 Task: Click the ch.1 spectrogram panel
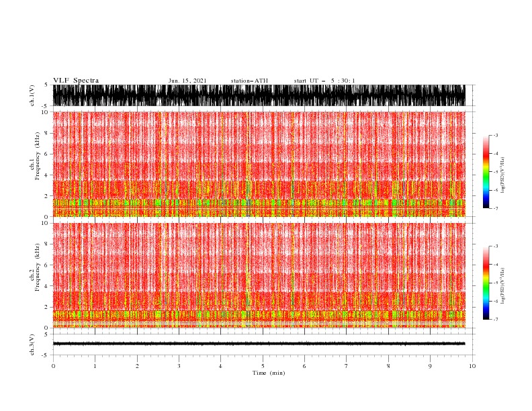coord(259,164)
